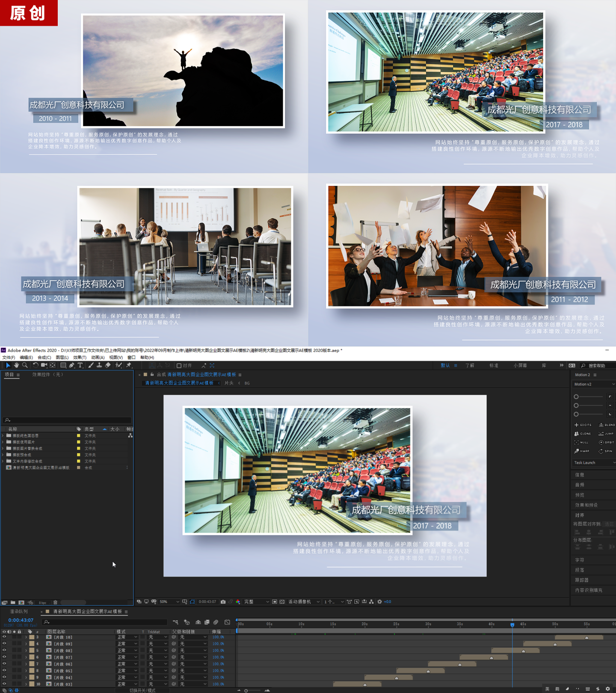Expand the 模板使用图片 folder
This screenshot has width=616, height=693.
3,442
